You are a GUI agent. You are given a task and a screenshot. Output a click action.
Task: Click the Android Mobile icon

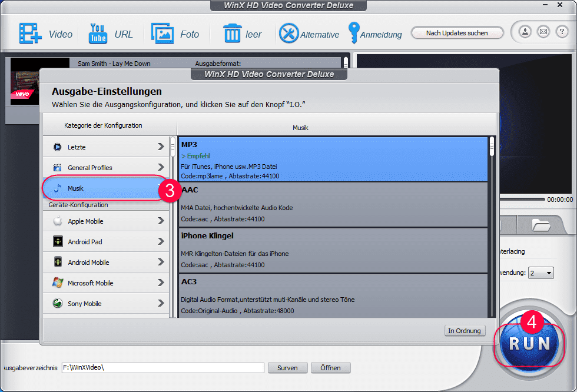click(58, 262)
